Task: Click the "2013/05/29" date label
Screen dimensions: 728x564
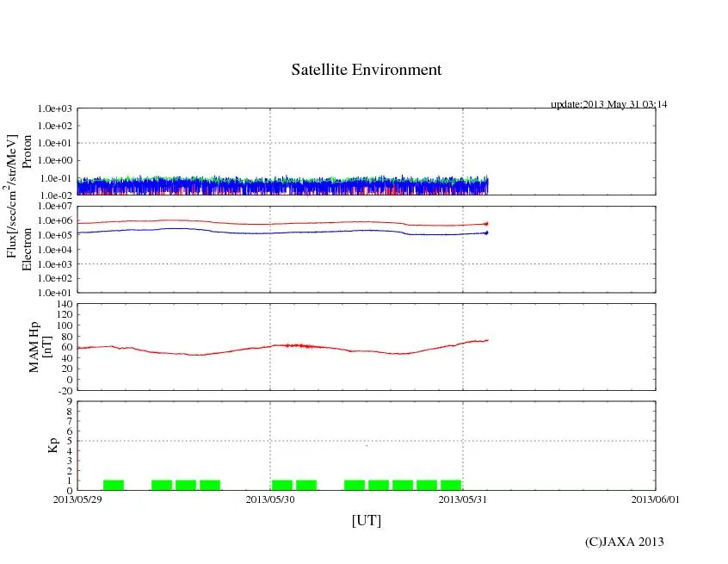Action: pyautogui.click(x=77, y=499)
